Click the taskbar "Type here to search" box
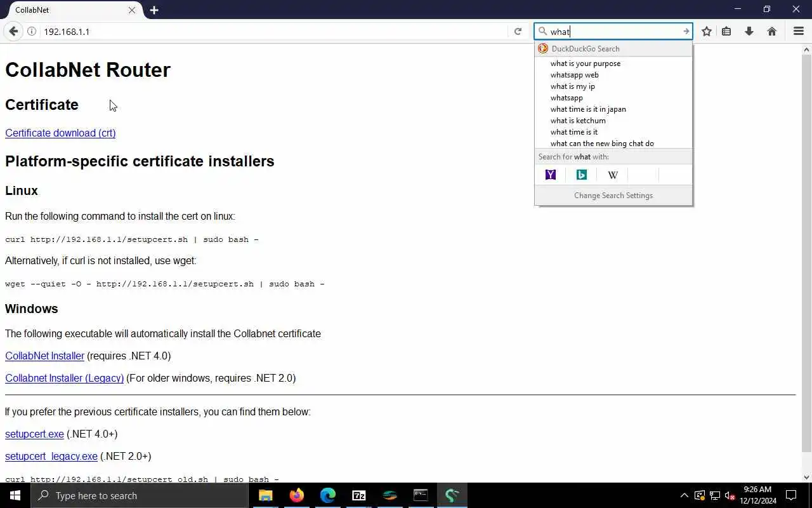 [x=140, y=495]
